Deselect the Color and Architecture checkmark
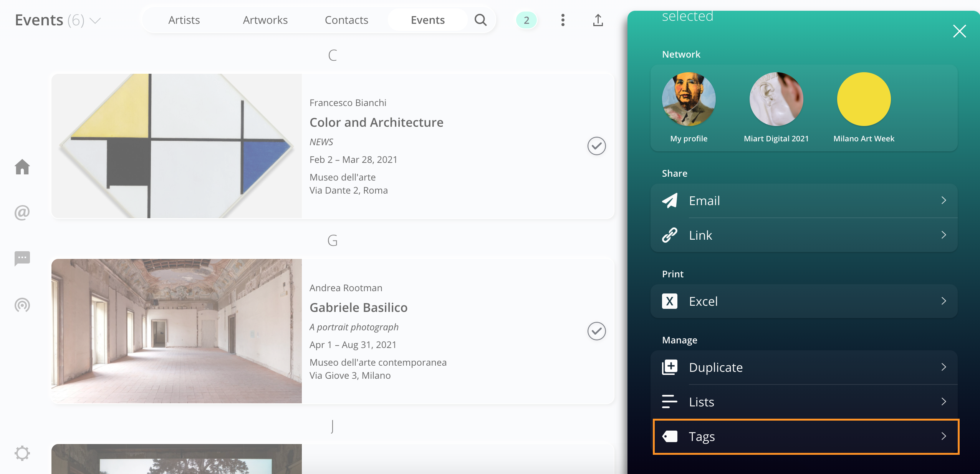The height and width of the screenshot is (474, 980). pos(597,146)
